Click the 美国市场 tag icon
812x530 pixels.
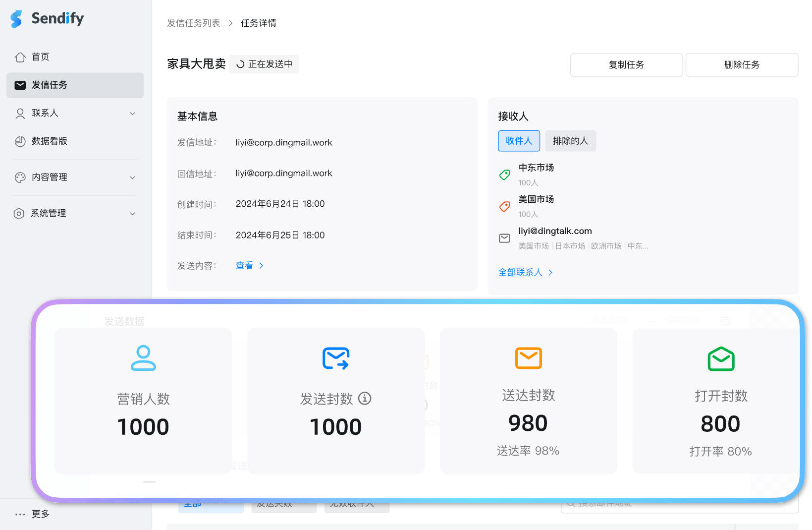pyautogui.click(x=504, y=206)
